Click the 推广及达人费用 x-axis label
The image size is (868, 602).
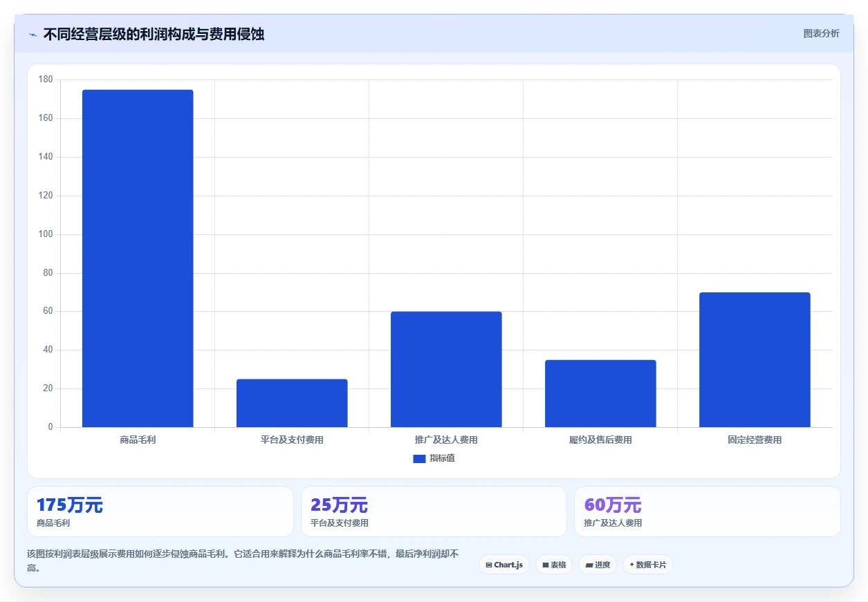coord(446,440)
